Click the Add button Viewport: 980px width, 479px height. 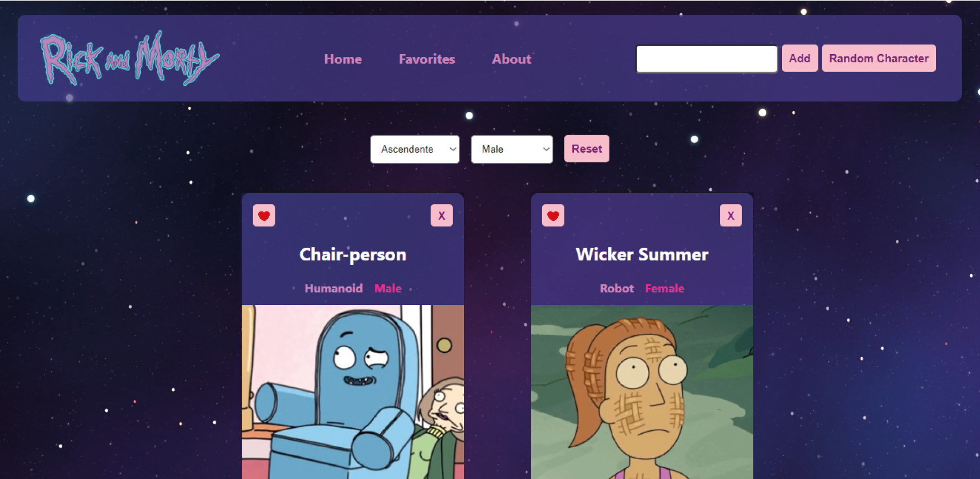pos(800,58)
